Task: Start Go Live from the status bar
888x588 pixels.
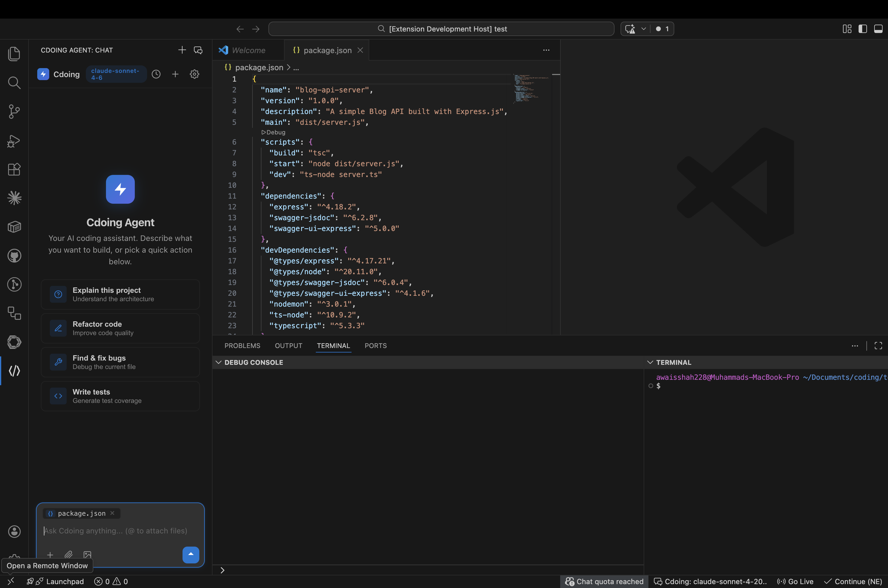Action: (795, 581)
